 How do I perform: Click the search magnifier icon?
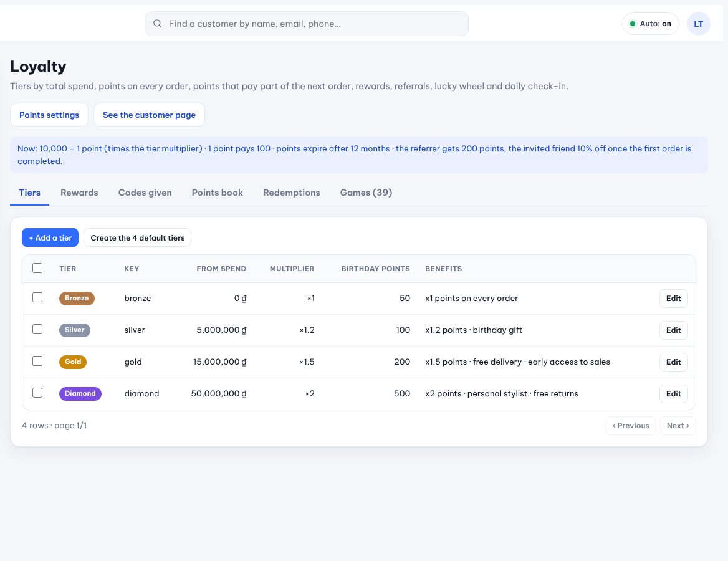click(x=158, y=24)
